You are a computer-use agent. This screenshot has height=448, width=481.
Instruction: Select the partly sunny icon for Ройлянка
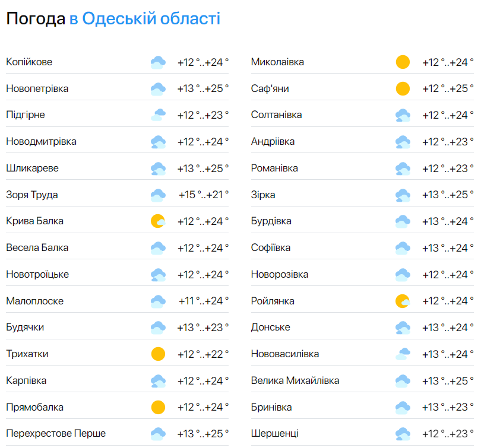(x=403, y=301)
